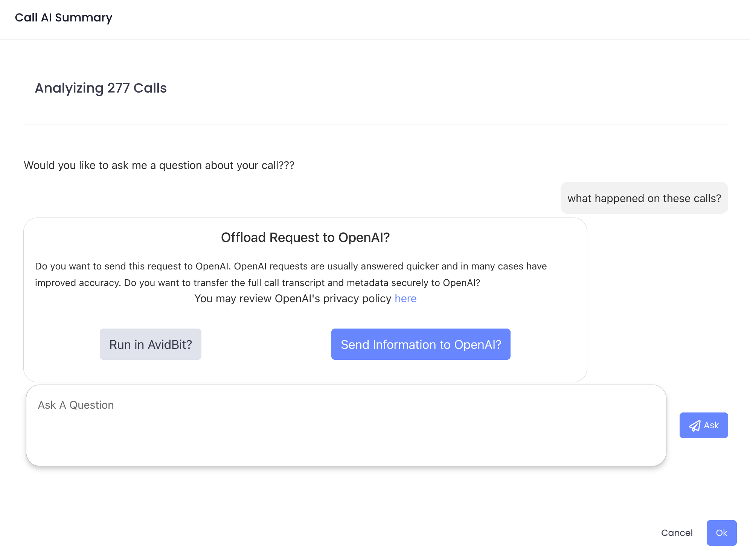Select the 'what happened on these calls?' message

(x=644, y=198)
